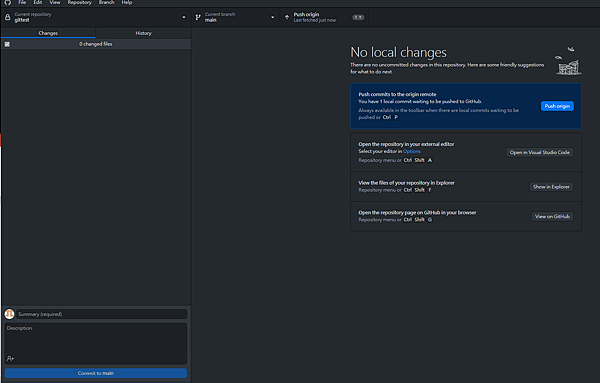The width and height of the screenshot is (600, 383).
Task: Click the add co-authors icon
Action: click(x=10, y=359)
